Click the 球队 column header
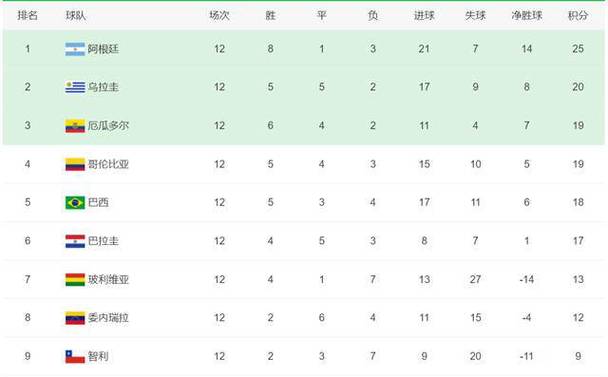Image resolution: width=608 pixels, height=377 pixels. (x=76, y=16)
